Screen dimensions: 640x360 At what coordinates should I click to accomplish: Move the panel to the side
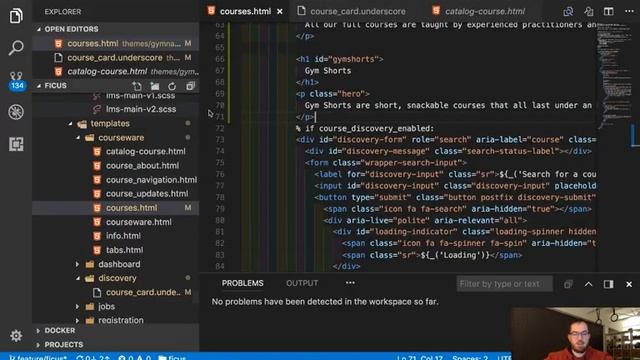click(609, 284)
